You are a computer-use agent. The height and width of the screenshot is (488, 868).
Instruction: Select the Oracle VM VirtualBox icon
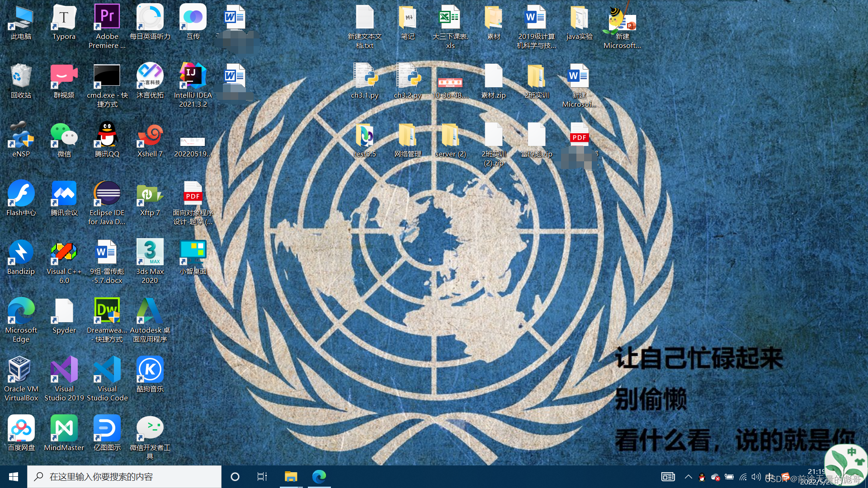point(21,371)
